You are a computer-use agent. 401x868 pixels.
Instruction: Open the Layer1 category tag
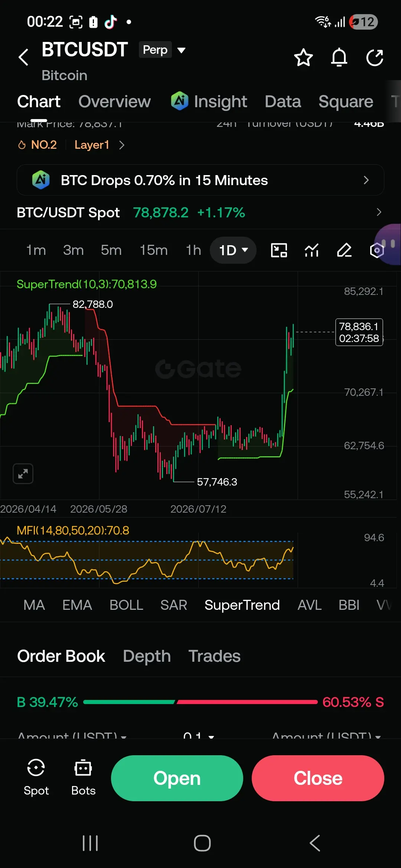coord(92,145)
